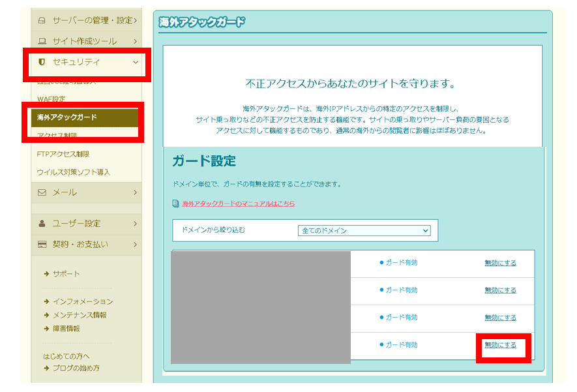Expand the 契約・お支払い section chevron

tap(135, 245)
